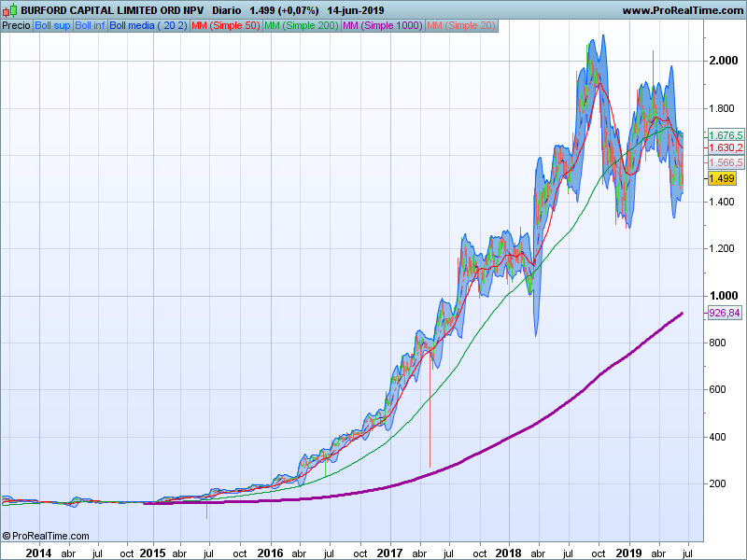Image resolution: width=747 pixels, height=560 pixels.
Task: Click the 2018 year label on time axis
Action: click(x=508, y=553)
